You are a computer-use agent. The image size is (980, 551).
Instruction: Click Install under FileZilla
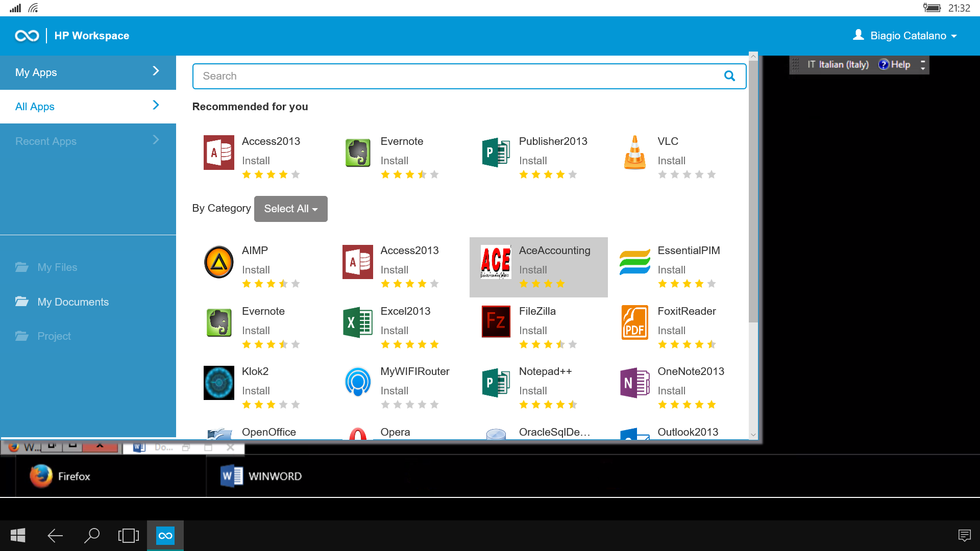[533, 331]
